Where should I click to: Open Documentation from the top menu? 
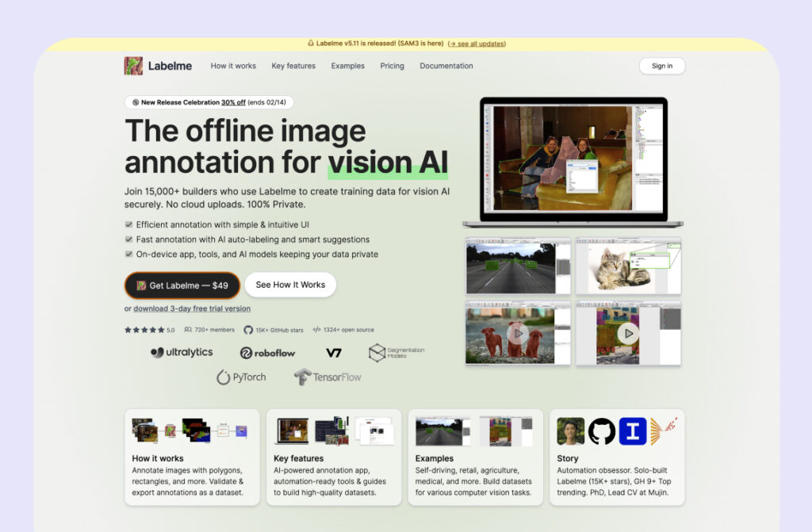(x=446, y=66)
